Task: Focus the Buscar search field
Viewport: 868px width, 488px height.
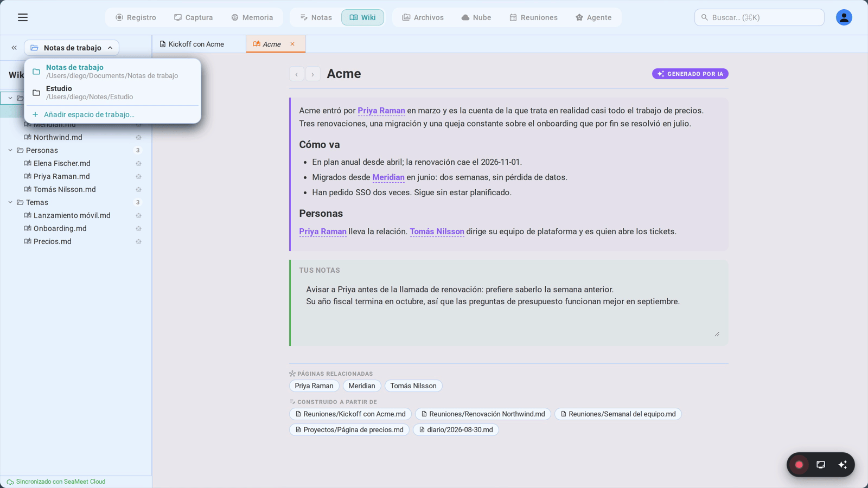Action: coord(759,17)
